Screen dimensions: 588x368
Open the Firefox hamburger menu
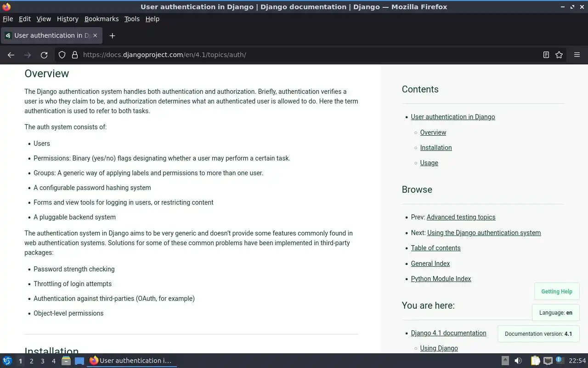click(x=577, y=55)
